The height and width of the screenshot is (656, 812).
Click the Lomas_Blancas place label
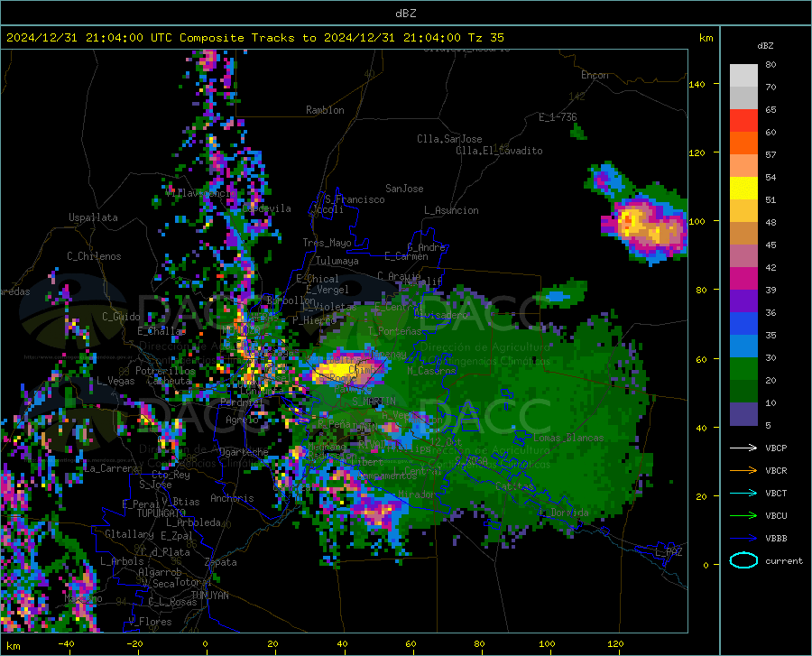pyautogui.click(x=568, y=438)
